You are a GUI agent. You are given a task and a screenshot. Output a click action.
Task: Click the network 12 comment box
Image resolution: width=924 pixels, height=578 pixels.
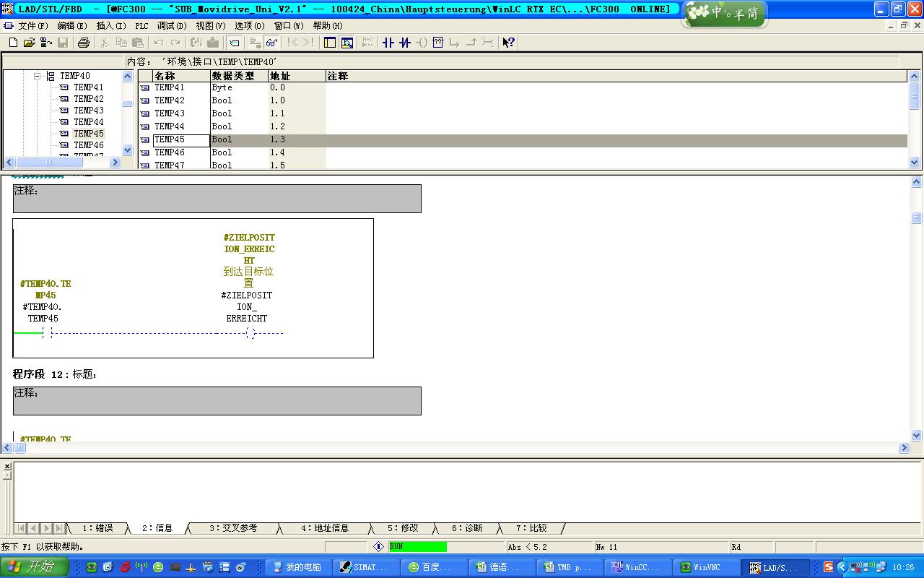click(217, 401)
